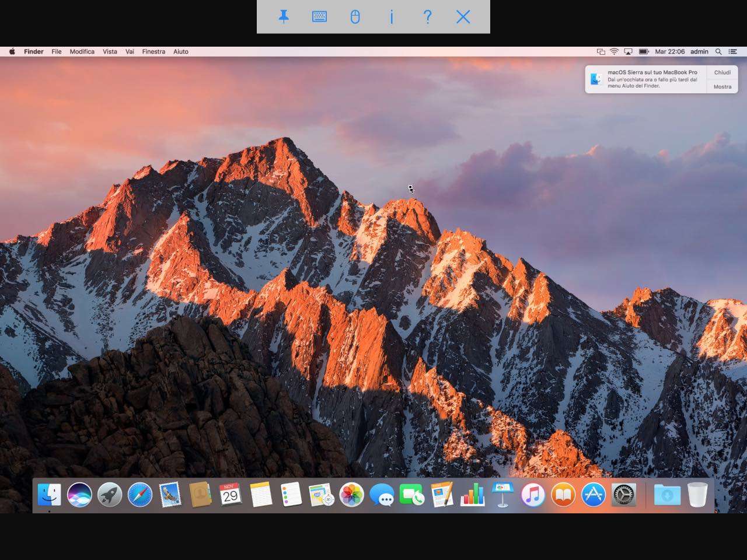Image resolution: width=747 pixels, height=560 pixels.
Task: Open Launchpad rocket icon in the Dock
Action: click(x=110, y=495)
